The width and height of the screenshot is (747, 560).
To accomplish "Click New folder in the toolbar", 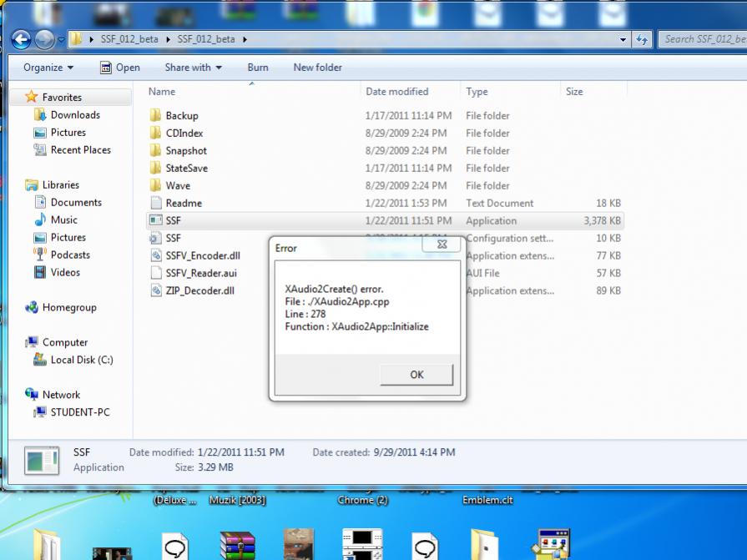I will click(318, 68).
